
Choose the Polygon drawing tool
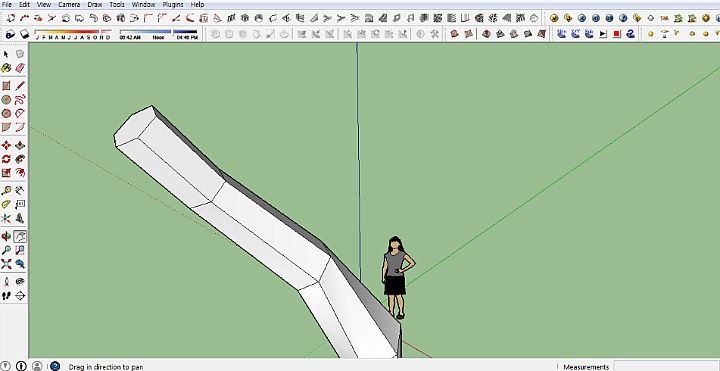(6, 113)
